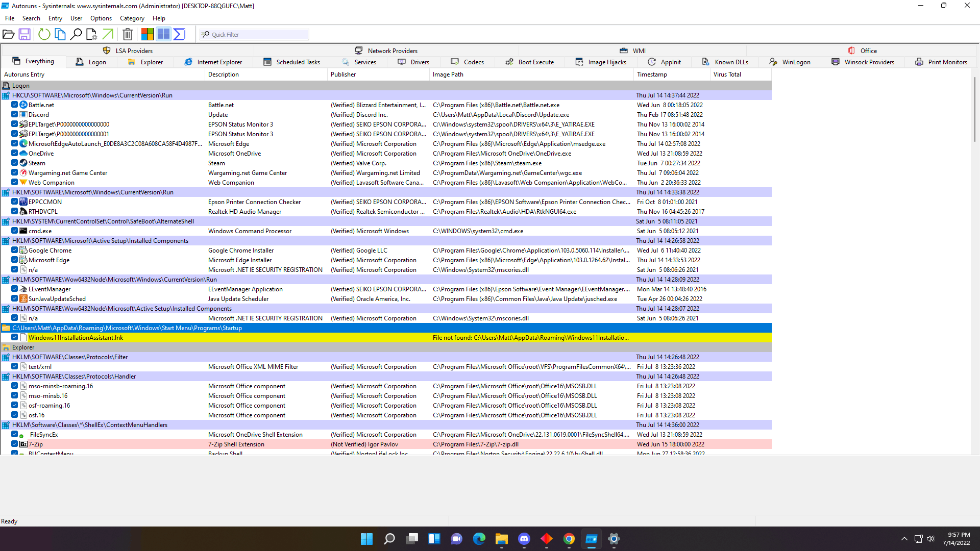Click the VirusTotal sigma icon
Screen dimensions: 980x551
[179, 34]
